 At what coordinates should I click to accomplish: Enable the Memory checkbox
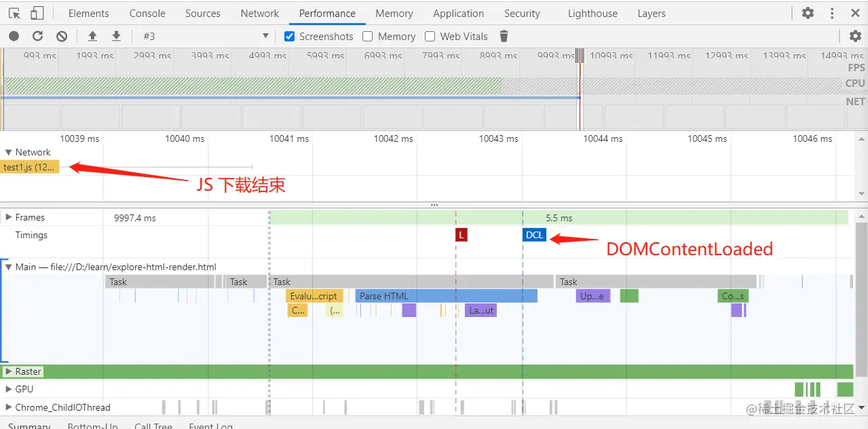368,36
